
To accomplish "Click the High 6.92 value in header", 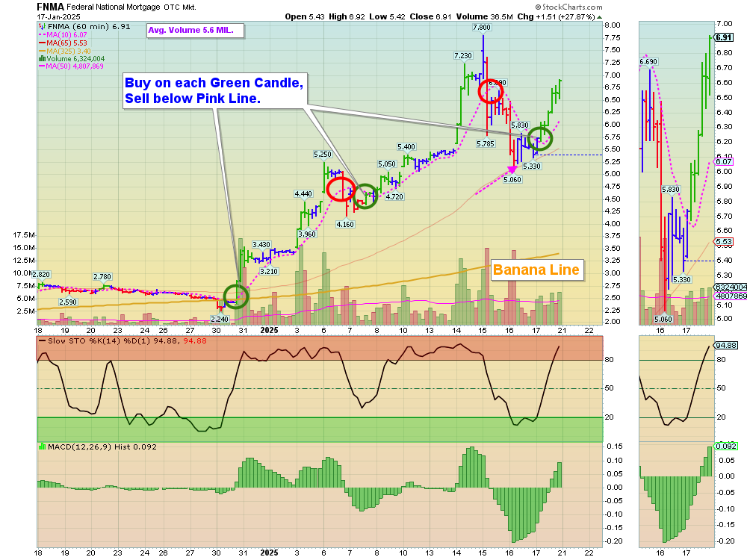I will pos(347,16).
